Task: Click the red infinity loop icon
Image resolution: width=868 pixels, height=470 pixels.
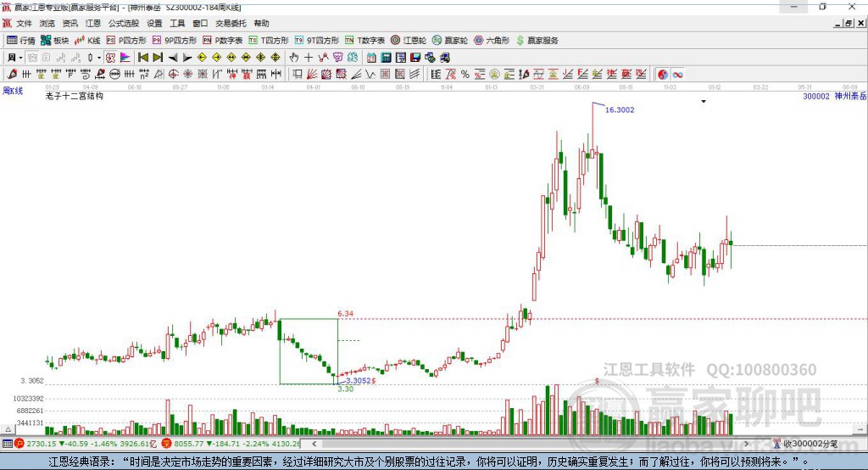Action: coord(677,75)
